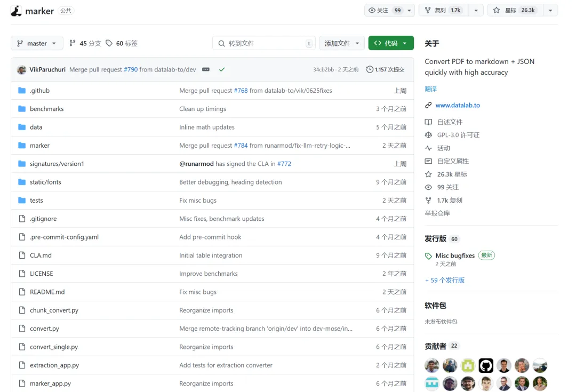
Task: Click the eye watch icon labeled 关注
Action: (372, 10)
